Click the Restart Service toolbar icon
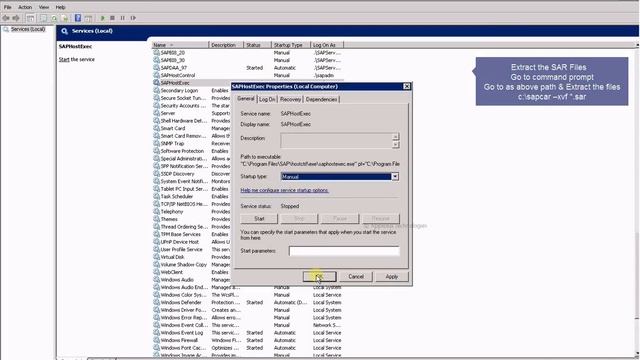This screenshot has width=640, height=360. pos(133,18)
